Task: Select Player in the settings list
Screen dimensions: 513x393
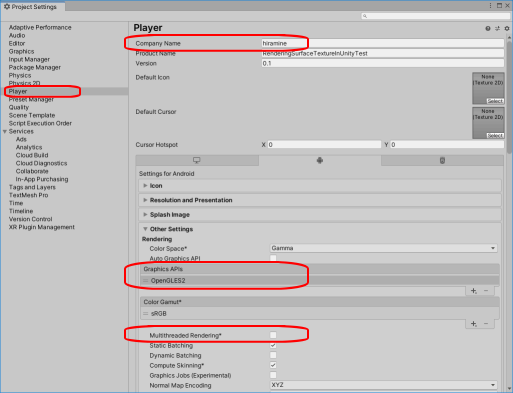Action: 18,91
